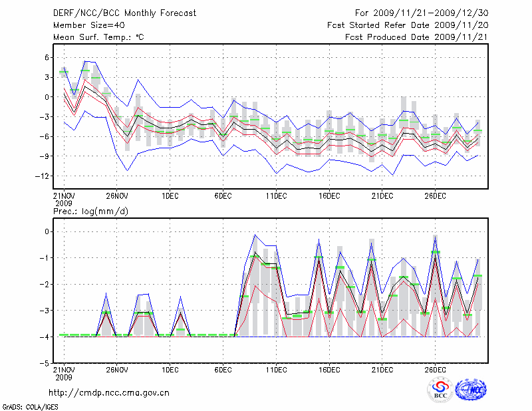Image resolution: width=532 pixels, height=411 pixels.
Task: Select the Prec.: log(mm/d) label
Action: click(90, 211)
